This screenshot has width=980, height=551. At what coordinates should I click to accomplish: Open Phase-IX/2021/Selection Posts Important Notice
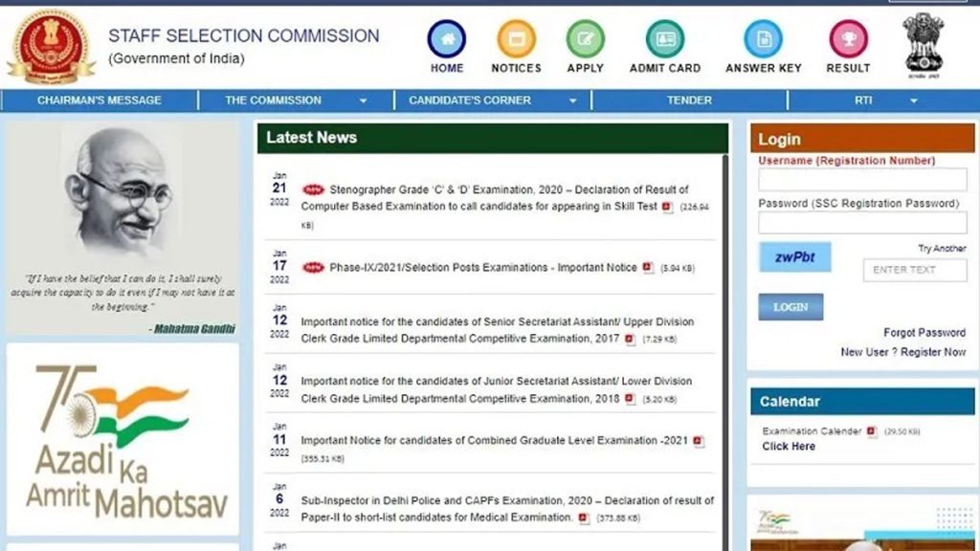pos(483,268)
